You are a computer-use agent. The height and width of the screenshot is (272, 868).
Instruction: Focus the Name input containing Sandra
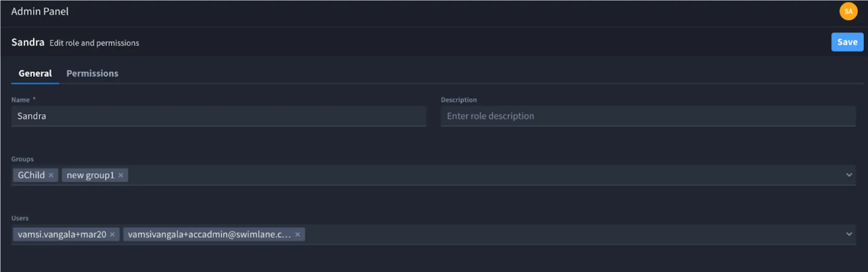pyautogui.click(x=219, y=116)
